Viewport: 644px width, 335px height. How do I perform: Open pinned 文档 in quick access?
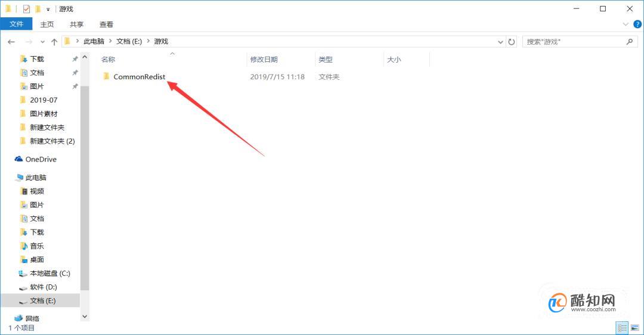pyautogui.click(x=37, y=73)
